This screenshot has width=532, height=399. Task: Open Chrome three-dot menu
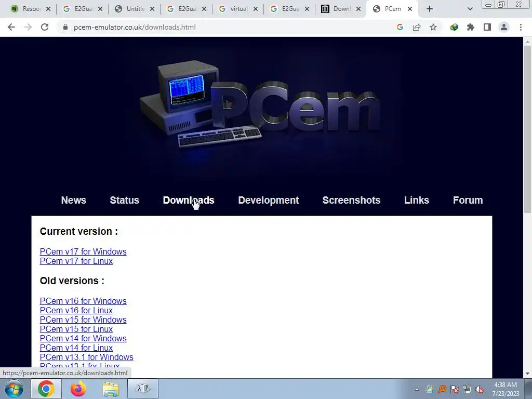[x=521, y=27]
